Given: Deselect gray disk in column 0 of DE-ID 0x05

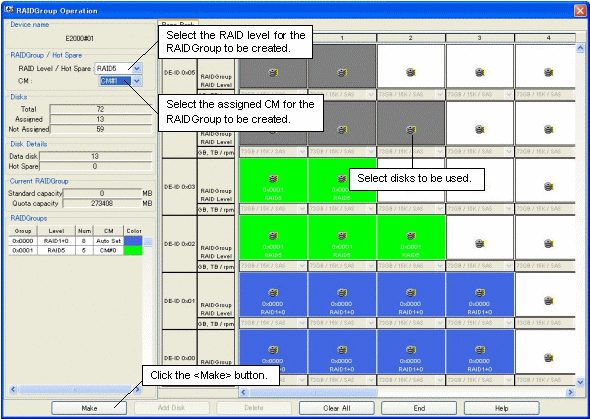Looking at the screenshot, I should tap(273, 73).
